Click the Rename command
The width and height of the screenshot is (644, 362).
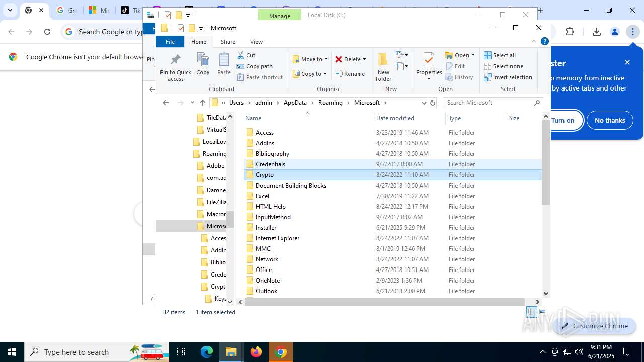coord(350,74)
